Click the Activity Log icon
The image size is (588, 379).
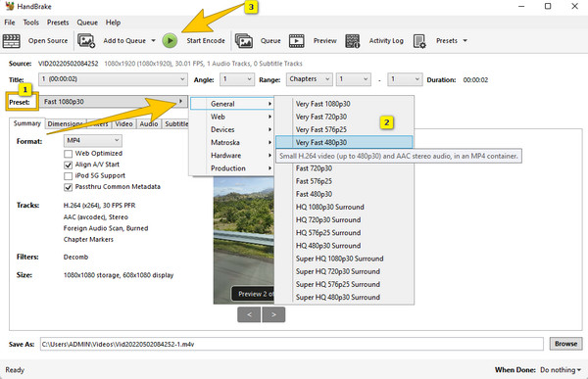coord(353,41)
